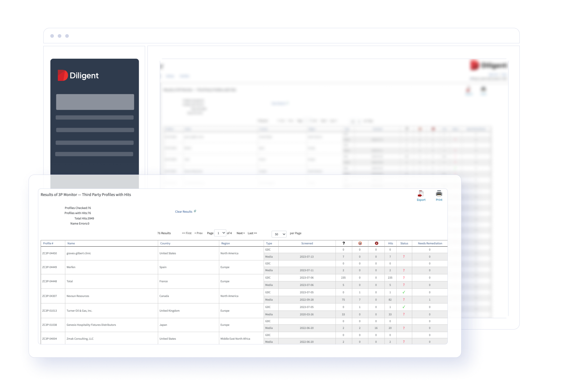Click the 2023-07-13 screened date
The height and width of the screenshot is (392, 563).
[307, 257]
